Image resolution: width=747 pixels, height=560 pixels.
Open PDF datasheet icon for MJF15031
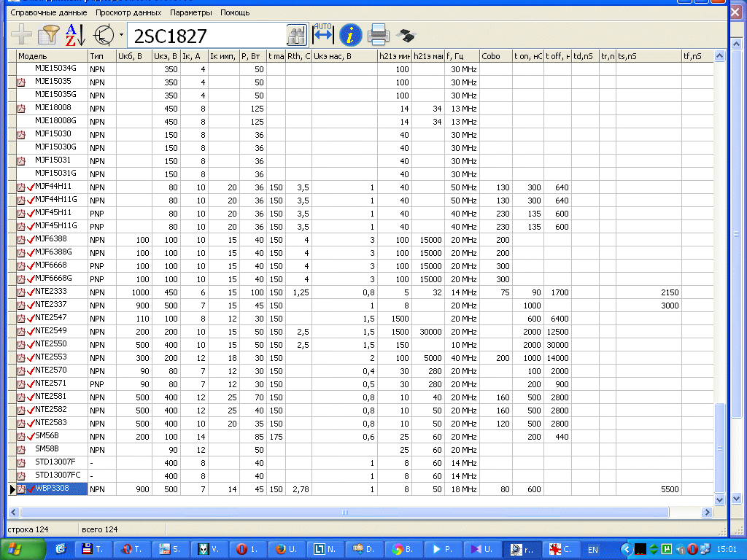pyautogui.click(x=21, y=161)
